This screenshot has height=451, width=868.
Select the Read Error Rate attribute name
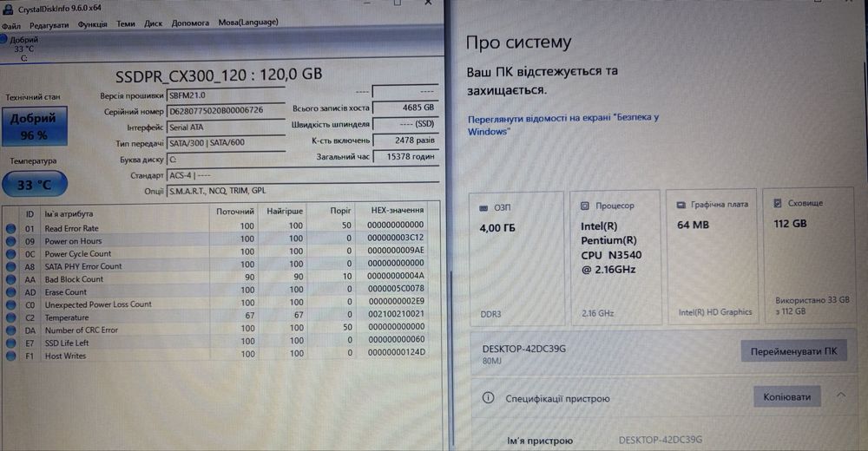pyautogui.click(x=71, y=228)
